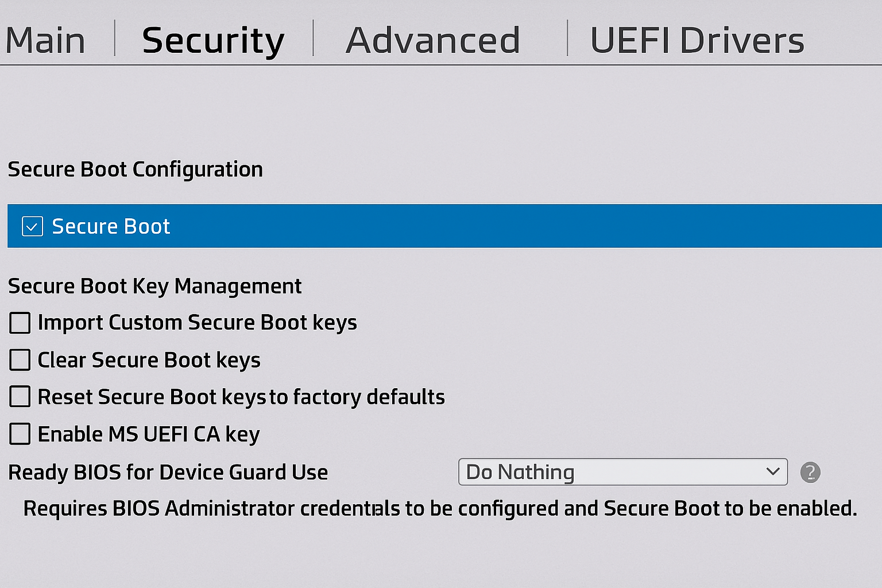Toggle Enable MS UEFI CA key
882x588 pixels.
[x=20, y=434]
